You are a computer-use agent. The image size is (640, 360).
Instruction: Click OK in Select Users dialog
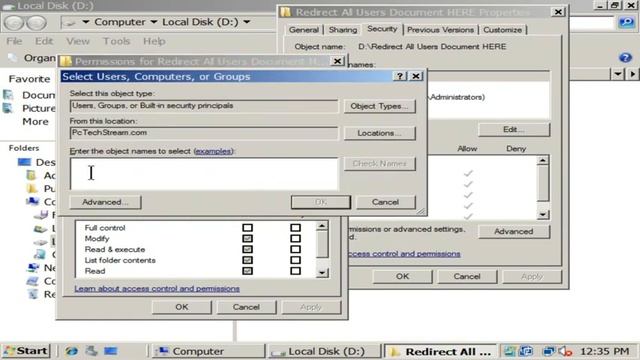321,202
